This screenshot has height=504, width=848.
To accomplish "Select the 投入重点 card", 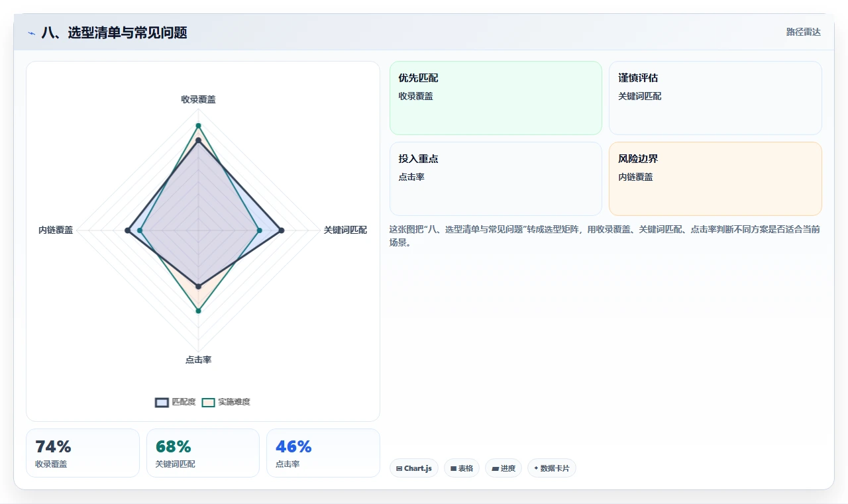I will pos(496,179).
